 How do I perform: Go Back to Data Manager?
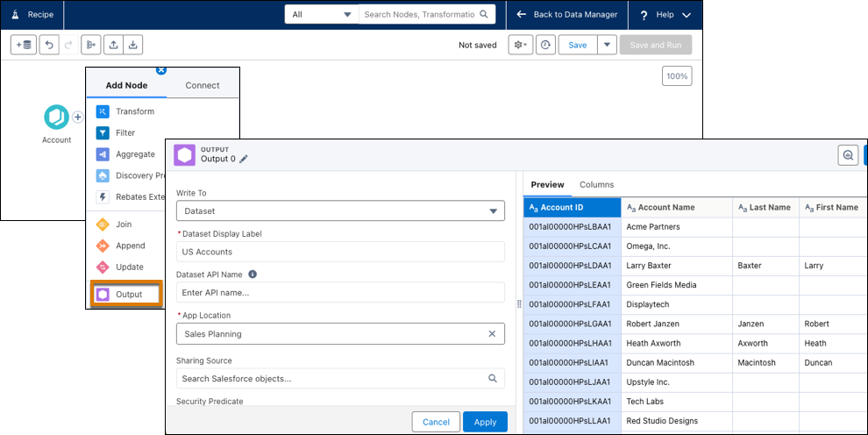(567, 14)
